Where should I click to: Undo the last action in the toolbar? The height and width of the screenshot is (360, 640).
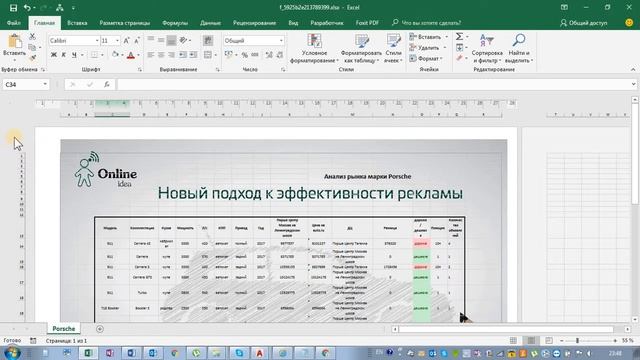coord(27,8)
